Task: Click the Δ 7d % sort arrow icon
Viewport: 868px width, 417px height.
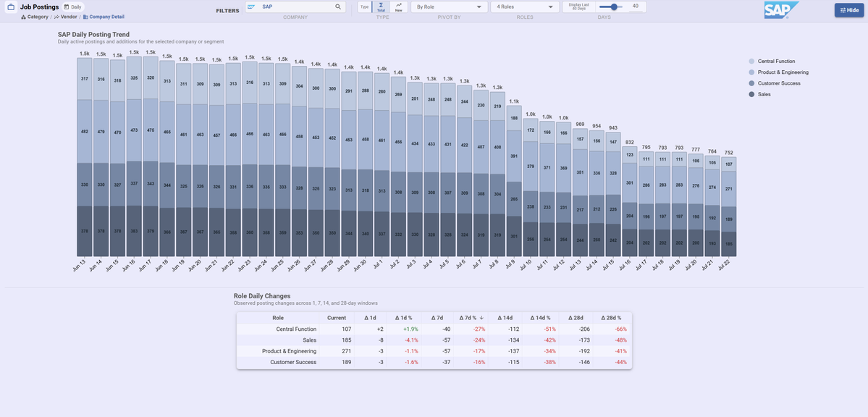Action: [481, 318]
